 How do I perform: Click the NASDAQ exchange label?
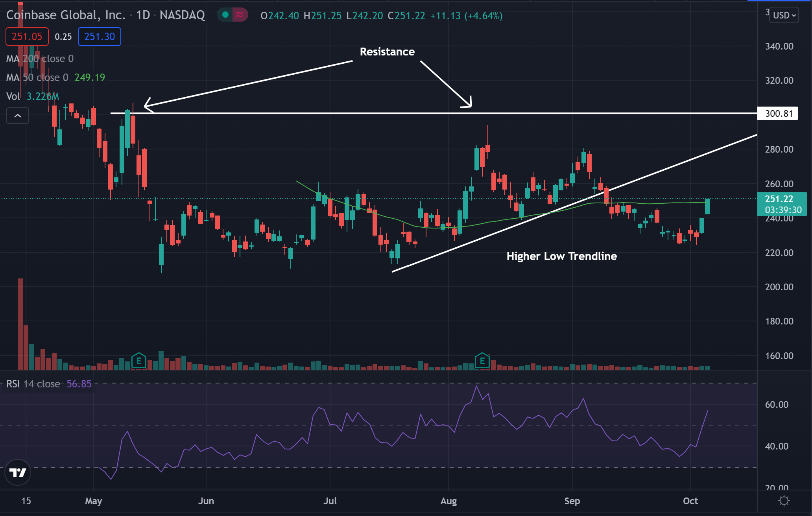pyautogui.click(x=182, y=15)
